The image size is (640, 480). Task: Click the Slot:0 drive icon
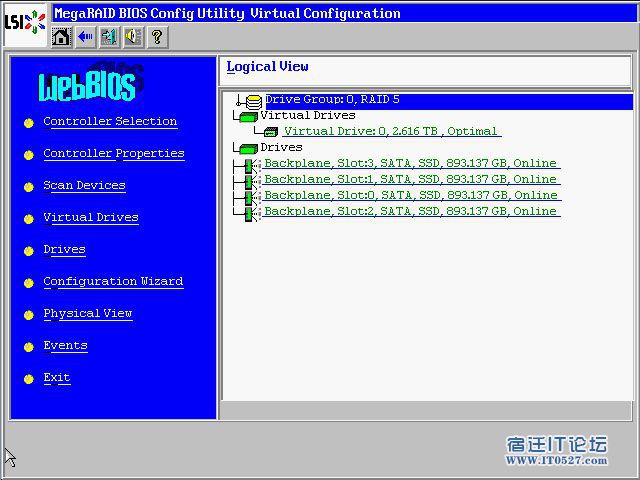tap(251, 197)
